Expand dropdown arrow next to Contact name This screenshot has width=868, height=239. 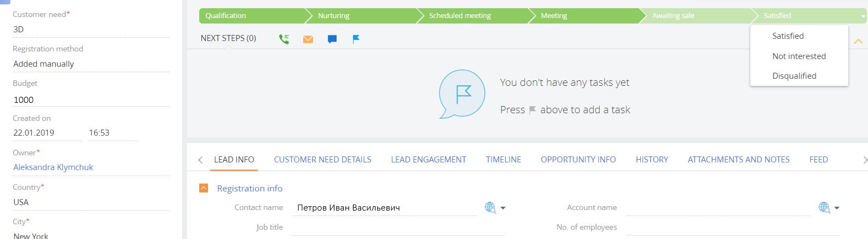(503, 208)
